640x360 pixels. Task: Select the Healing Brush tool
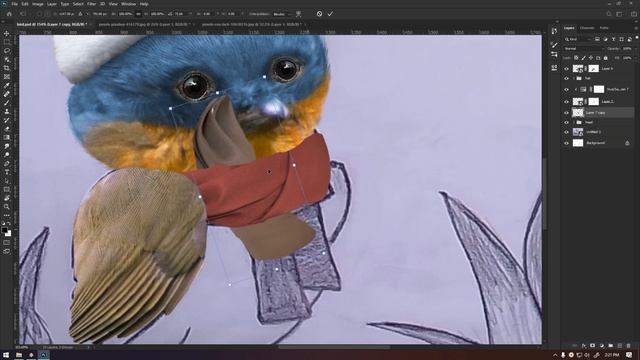click(x=7, y=94)
